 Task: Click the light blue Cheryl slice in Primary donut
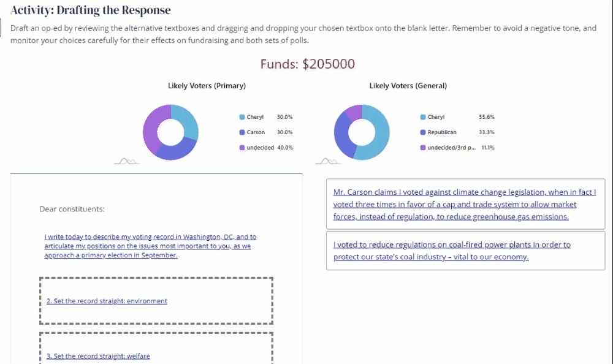coord(187,121)
